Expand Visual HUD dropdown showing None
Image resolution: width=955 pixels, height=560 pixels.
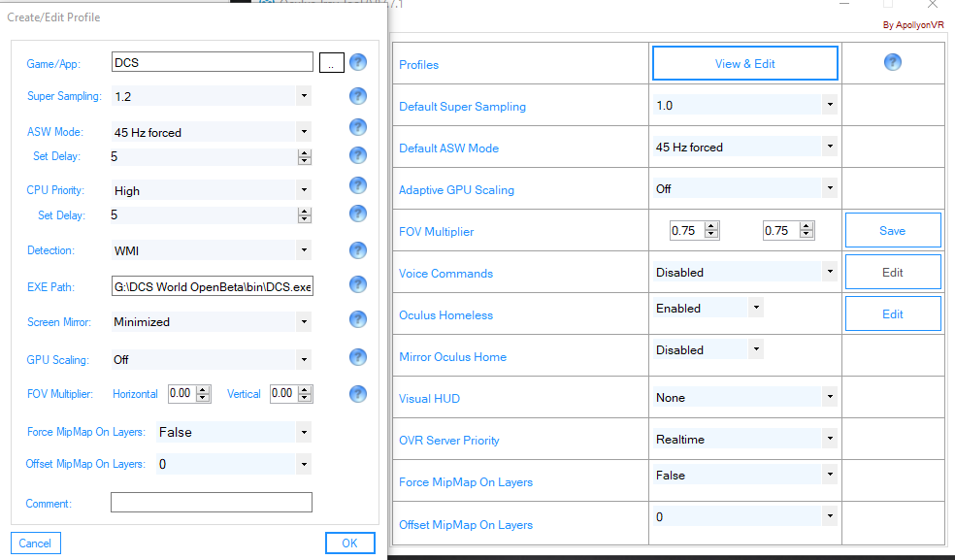click(x=830, y=397)
